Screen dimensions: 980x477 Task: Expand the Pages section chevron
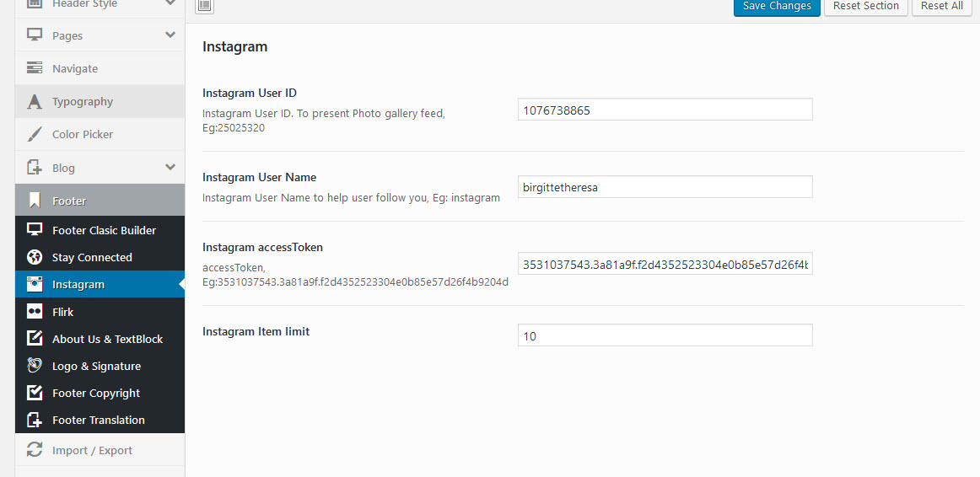[170, 35]
